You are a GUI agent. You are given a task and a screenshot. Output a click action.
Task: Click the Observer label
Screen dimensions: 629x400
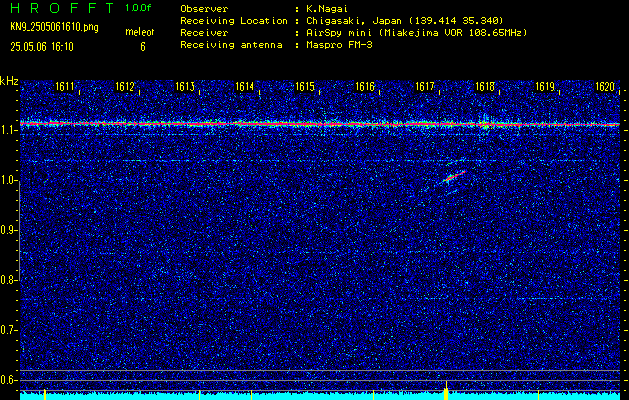[205, 9]
